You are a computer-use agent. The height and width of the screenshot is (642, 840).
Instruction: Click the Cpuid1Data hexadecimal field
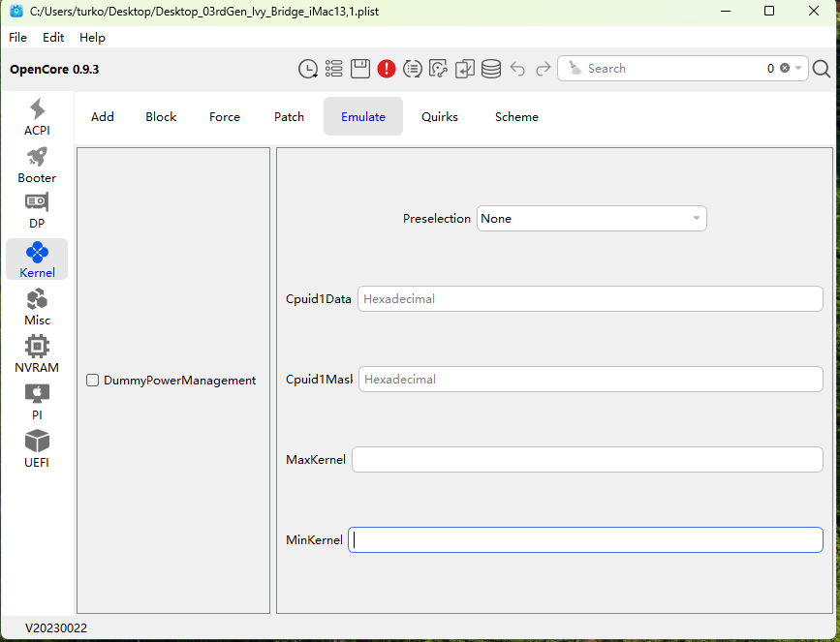click(x=589, y=299)
